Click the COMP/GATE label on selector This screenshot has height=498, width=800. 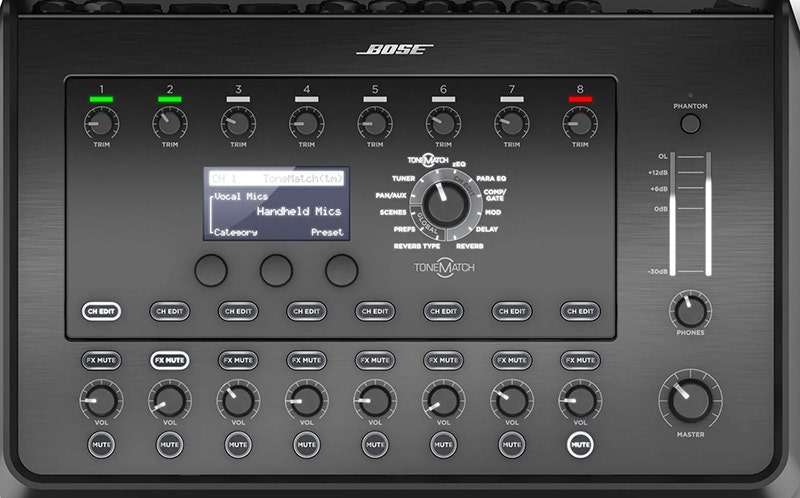(495, 195)
